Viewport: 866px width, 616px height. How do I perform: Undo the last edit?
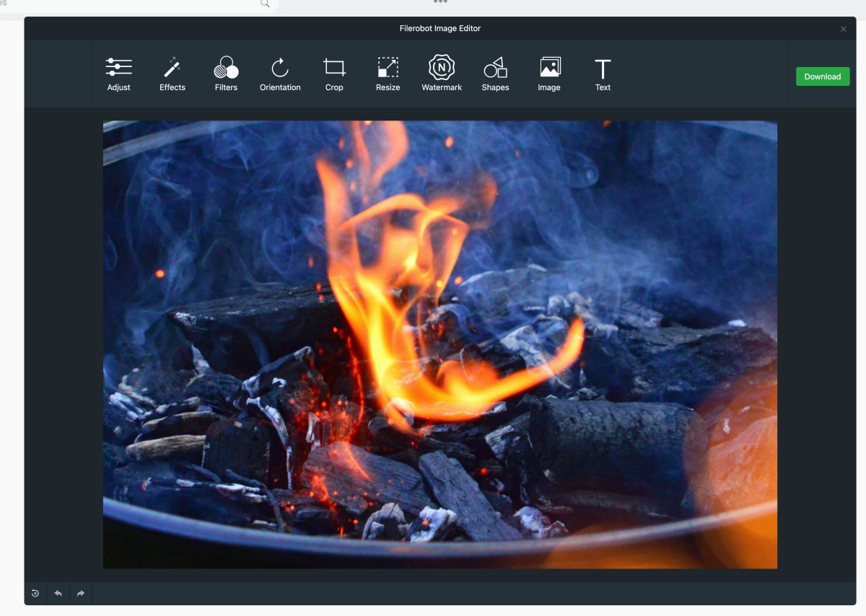[x=58, y=594]
